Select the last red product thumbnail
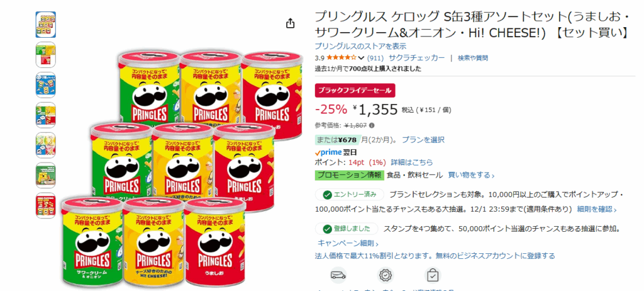Viewport: 644px width, 291px height. [x=45, y=205]
